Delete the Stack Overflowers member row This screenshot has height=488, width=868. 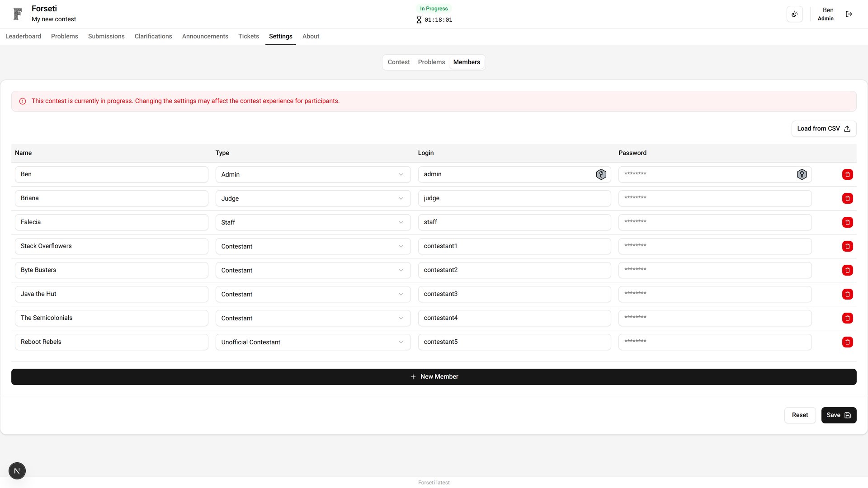(848, 246)
